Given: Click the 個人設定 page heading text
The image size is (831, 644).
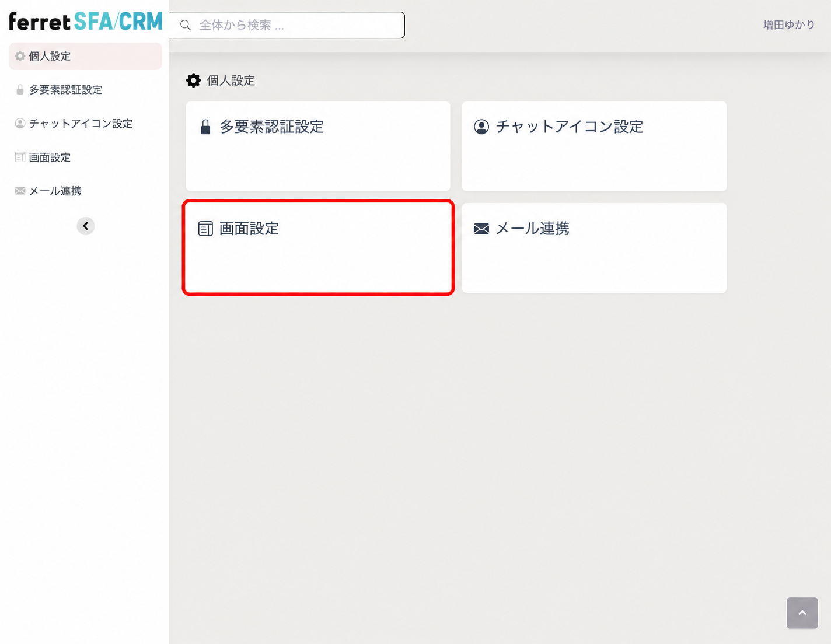Looking at the screenshot, I should [x=231, y=80].
